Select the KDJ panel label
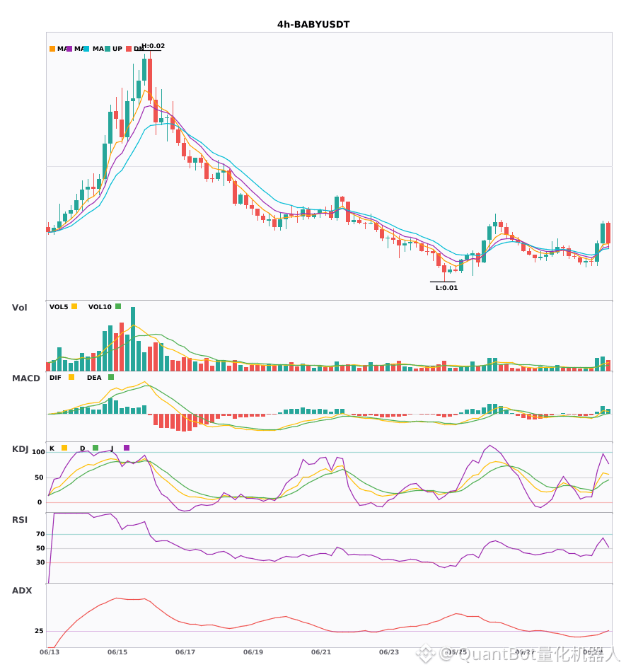626x672 pixels. click(20, 449)
